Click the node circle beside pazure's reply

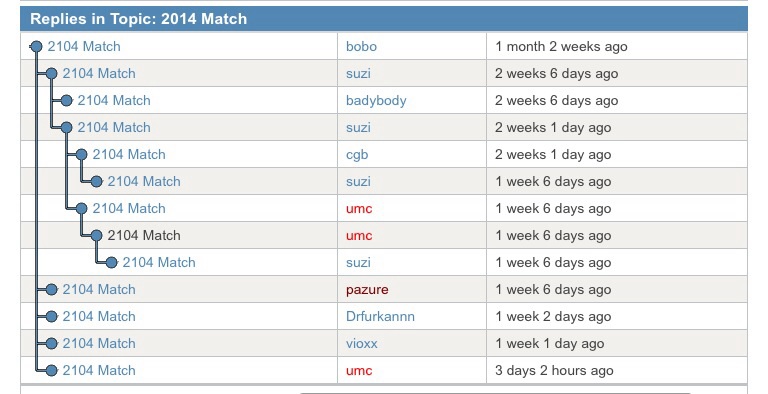[51, 290]
